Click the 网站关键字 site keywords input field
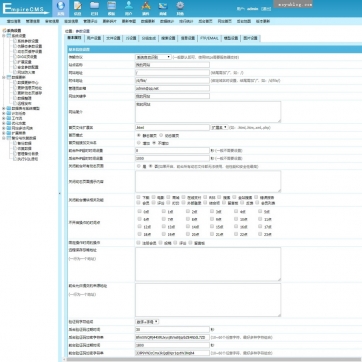362x362 pixels. tap(172, 96)
